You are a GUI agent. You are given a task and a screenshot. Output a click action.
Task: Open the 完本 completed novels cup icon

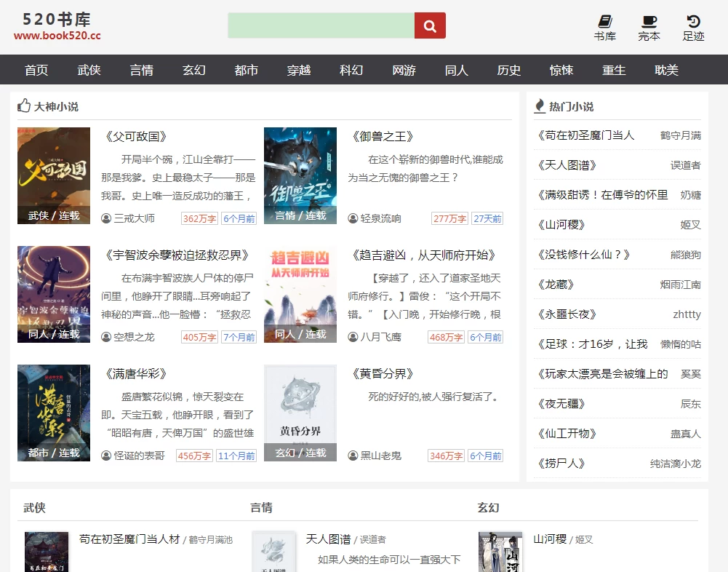click(649, 23)
